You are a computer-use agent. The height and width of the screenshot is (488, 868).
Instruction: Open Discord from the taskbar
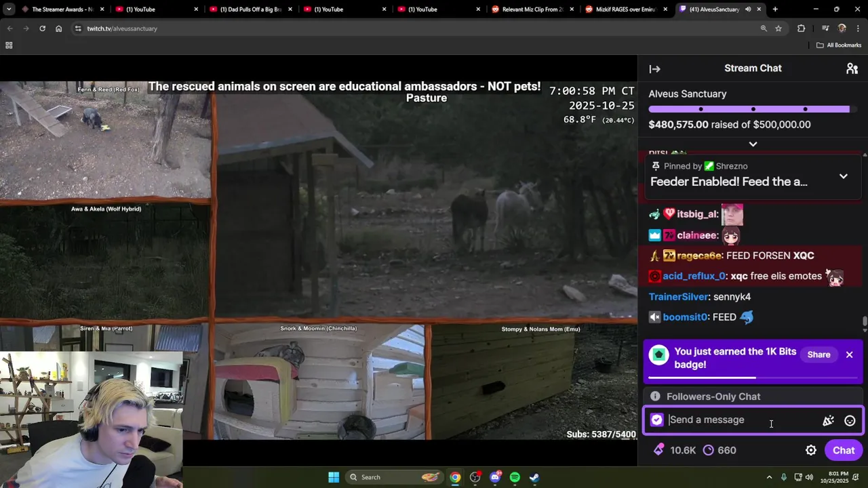coord(495,477)
